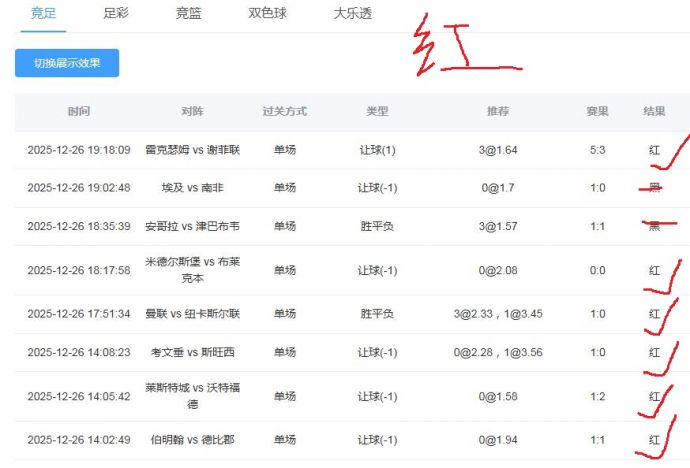This screenshot has height=468, width=690.
Task: Open the 足彩 tab
Action: (x=117, y=14)
